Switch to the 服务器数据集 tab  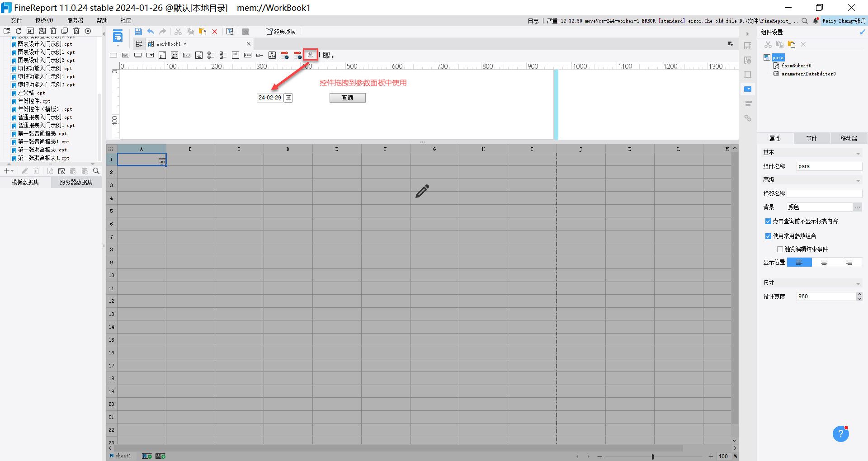coord(76,182)
